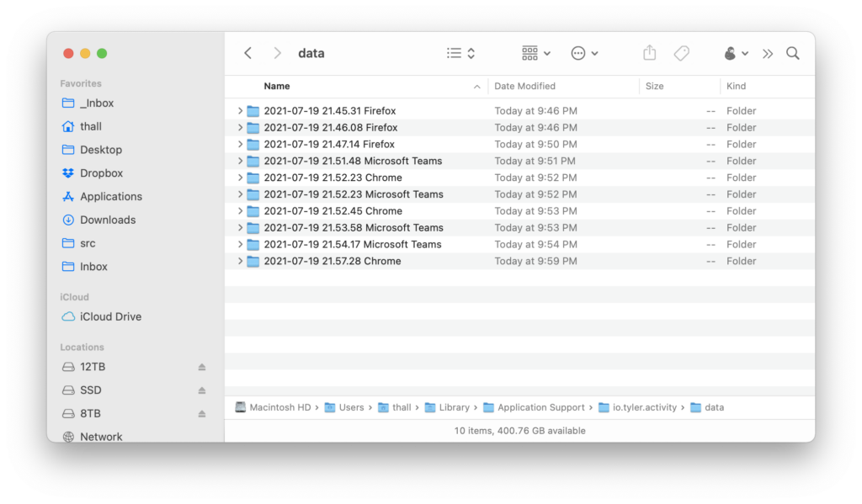862x504 pixels.
Task: Open the search magnifier icon
Action: tap(792, 53)
